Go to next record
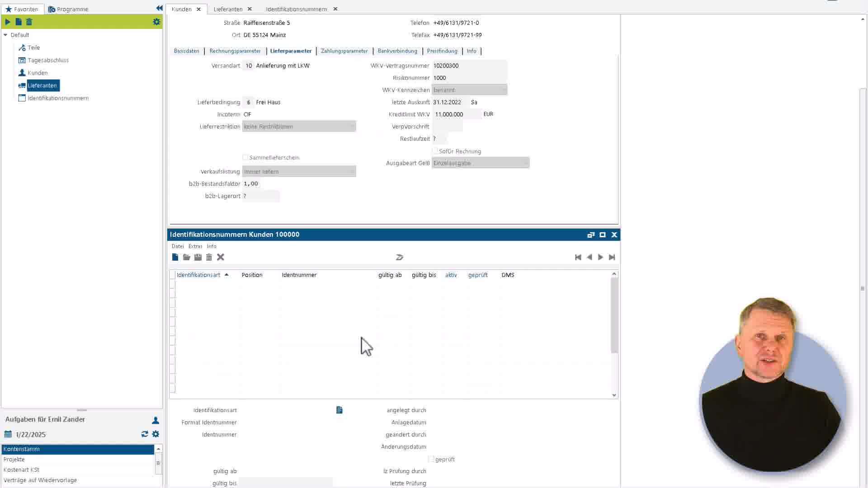This screenshot has width=868, height=488. click(600, 257)
